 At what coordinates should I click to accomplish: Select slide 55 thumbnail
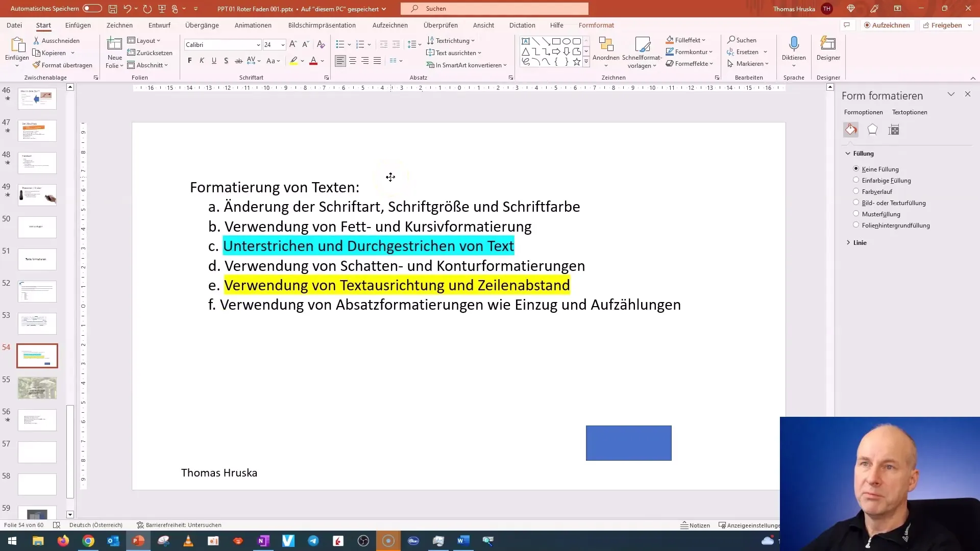point(37,388)
